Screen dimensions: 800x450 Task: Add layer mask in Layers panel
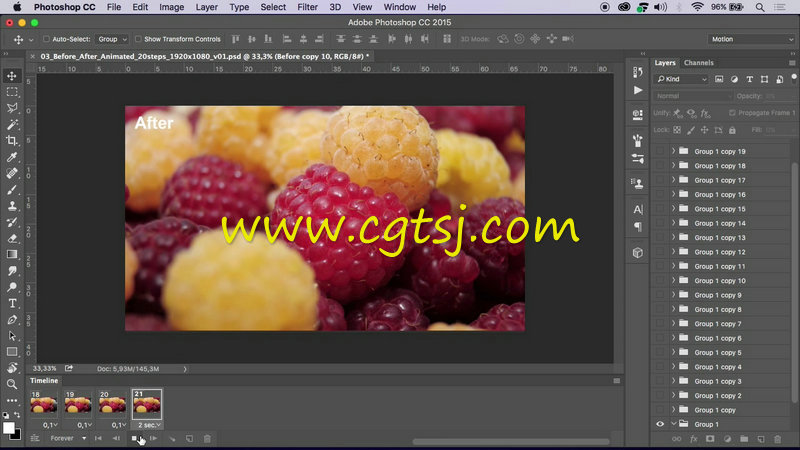coord(710,439)
